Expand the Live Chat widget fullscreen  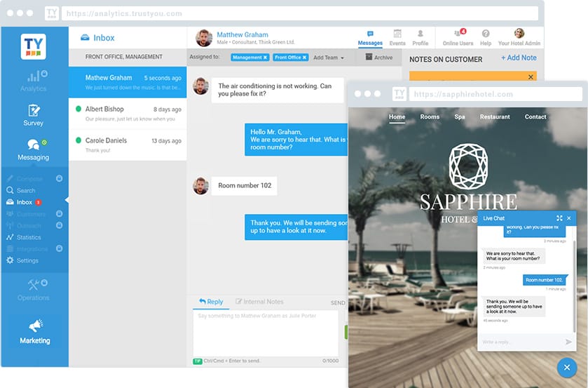[x=559, y=218]
